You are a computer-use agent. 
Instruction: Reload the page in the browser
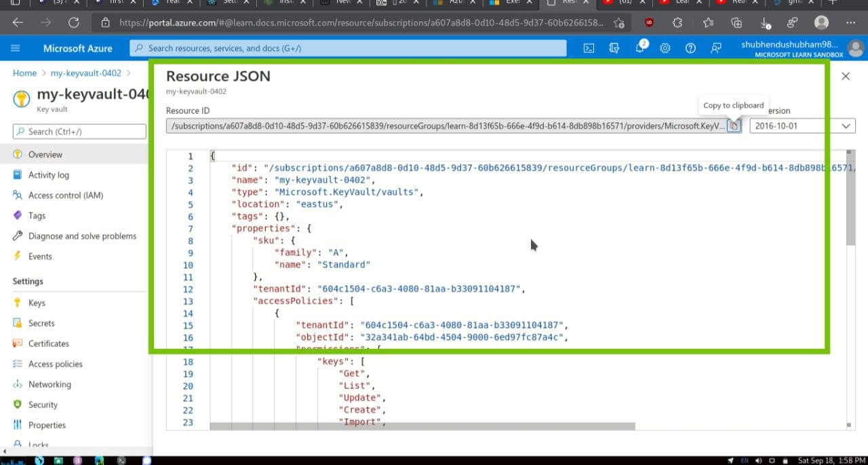tap(73, 22)
